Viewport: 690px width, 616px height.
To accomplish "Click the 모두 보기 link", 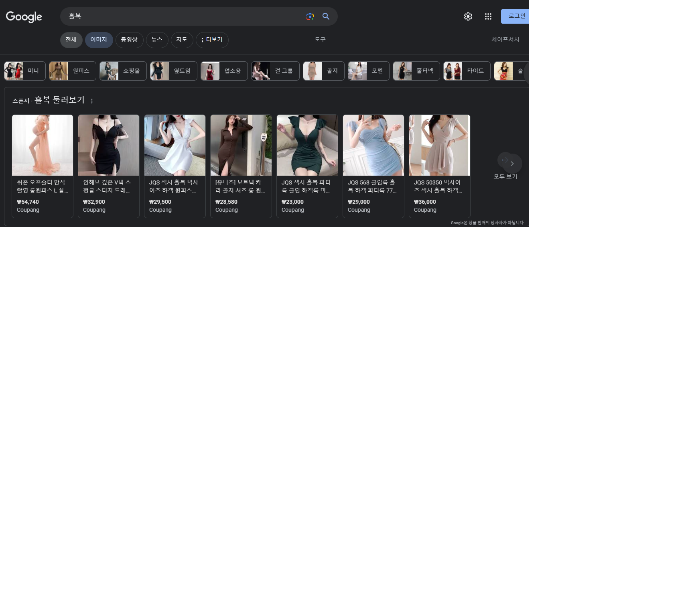I will pyautogui.click(x=505, y=176).
